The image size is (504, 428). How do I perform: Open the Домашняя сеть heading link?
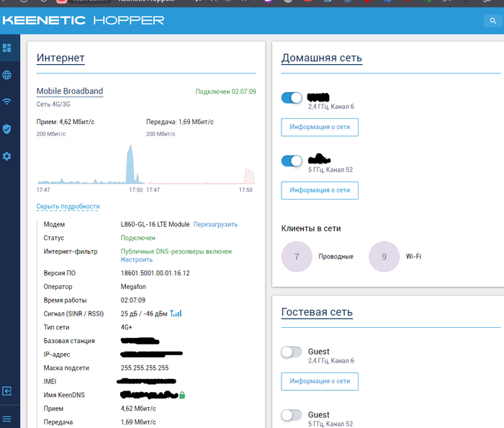click(x=322, y=58)
